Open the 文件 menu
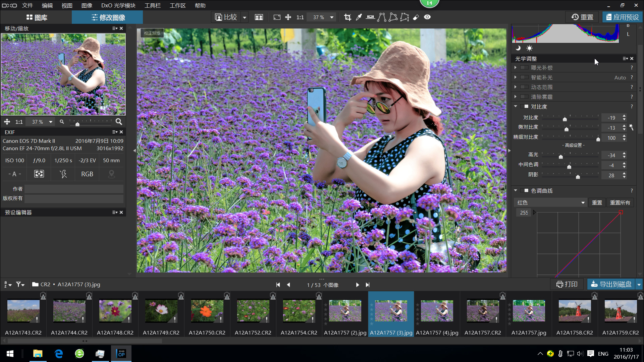 click(28, 5)
